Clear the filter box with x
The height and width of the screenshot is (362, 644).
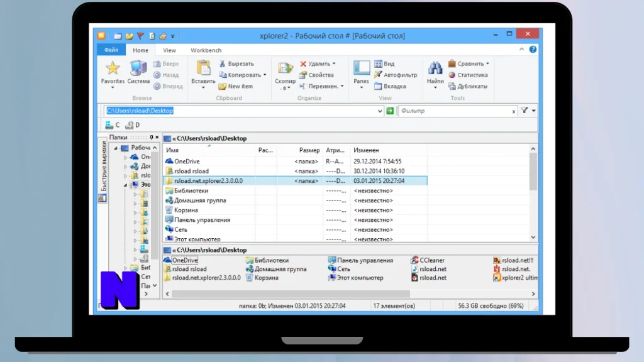click(513, 111)
